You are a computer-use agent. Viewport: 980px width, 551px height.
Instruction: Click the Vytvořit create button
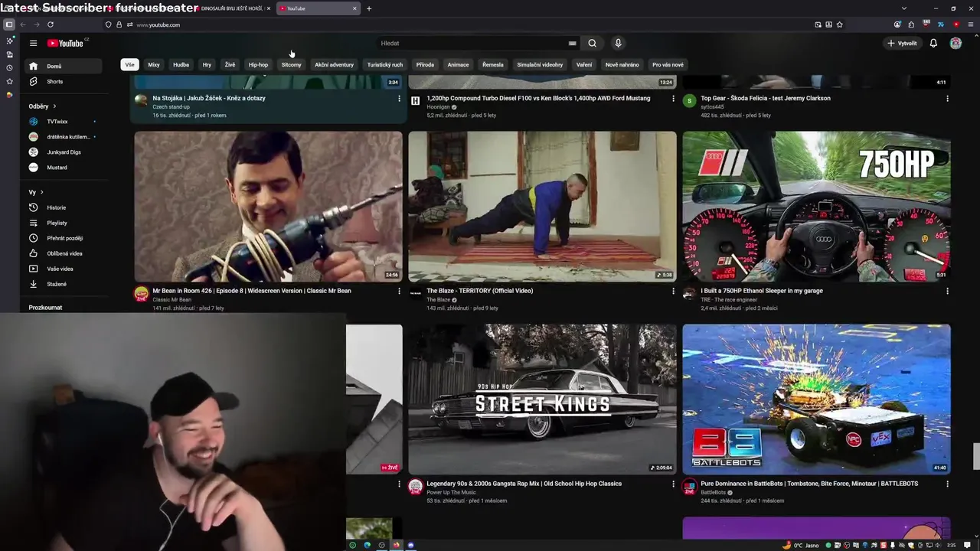click(902, 44)
